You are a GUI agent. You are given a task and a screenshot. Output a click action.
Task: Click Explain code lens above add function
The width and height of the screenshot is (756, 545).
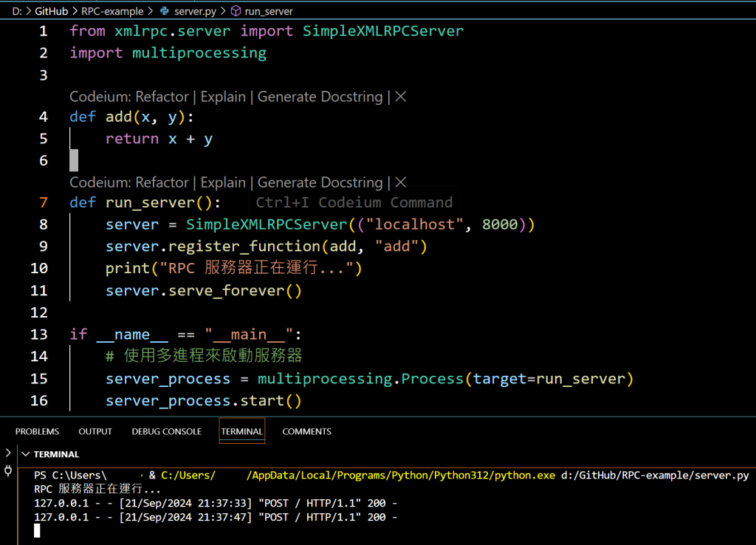(223, 97)
